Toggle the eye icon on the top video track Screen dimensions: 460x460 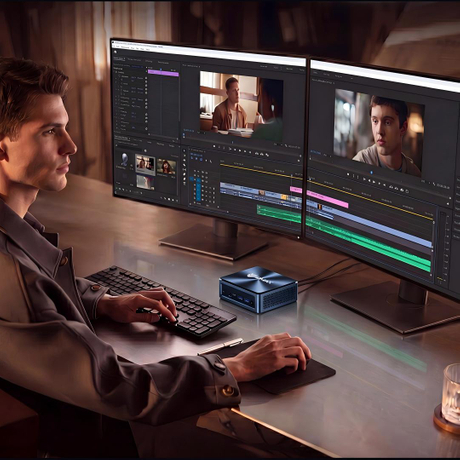pos(207,172)
